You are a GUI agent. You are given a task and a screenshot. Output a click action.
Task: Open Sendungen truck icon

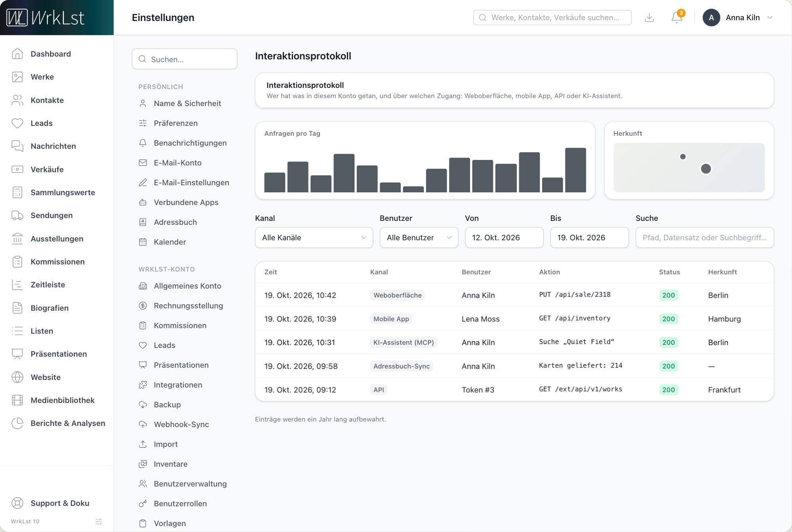pyautogui.click(x=17, y=215)
